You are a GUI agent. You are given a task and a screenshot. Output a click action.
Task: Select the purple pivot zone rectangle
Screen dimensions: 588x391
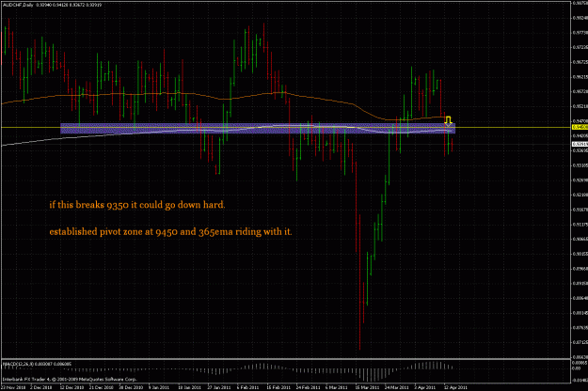pyautogui.click(x=258, y=129)
